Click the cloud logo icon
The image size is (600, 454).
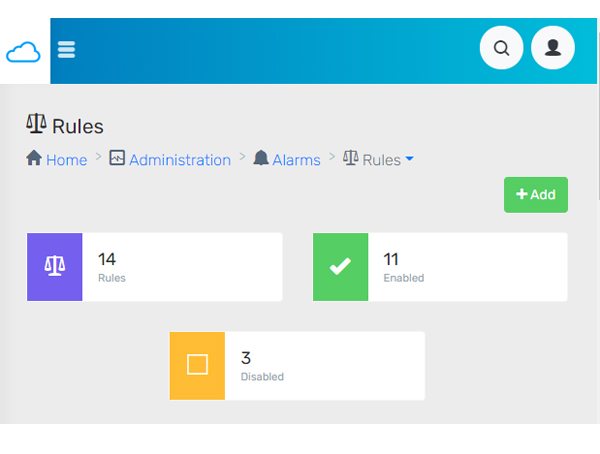pos(23,52)
